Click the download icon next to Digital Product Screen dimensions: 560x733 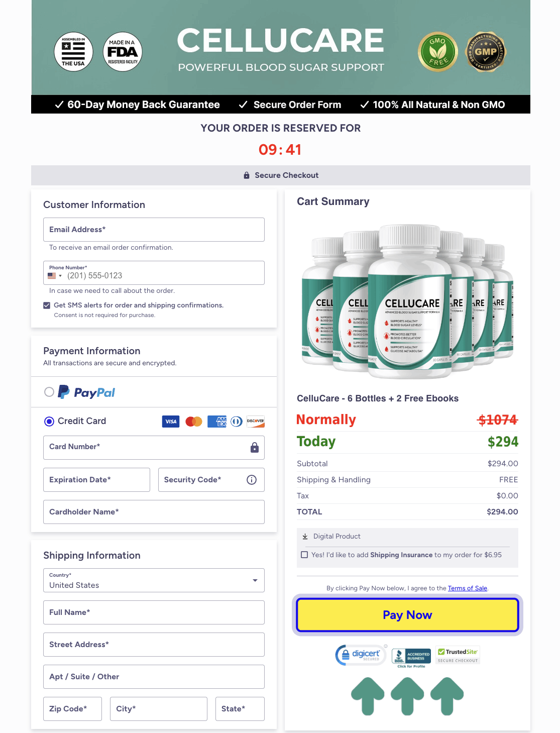tap(305, 536)
